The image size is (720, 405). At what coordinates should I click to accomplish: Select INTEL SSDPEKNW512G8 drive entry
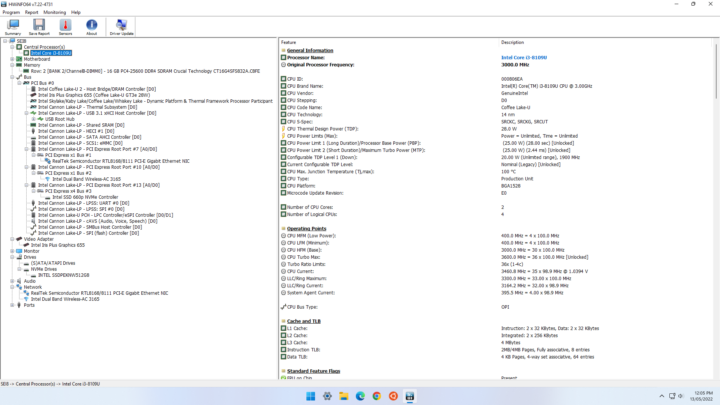click(x=63, y=275)
